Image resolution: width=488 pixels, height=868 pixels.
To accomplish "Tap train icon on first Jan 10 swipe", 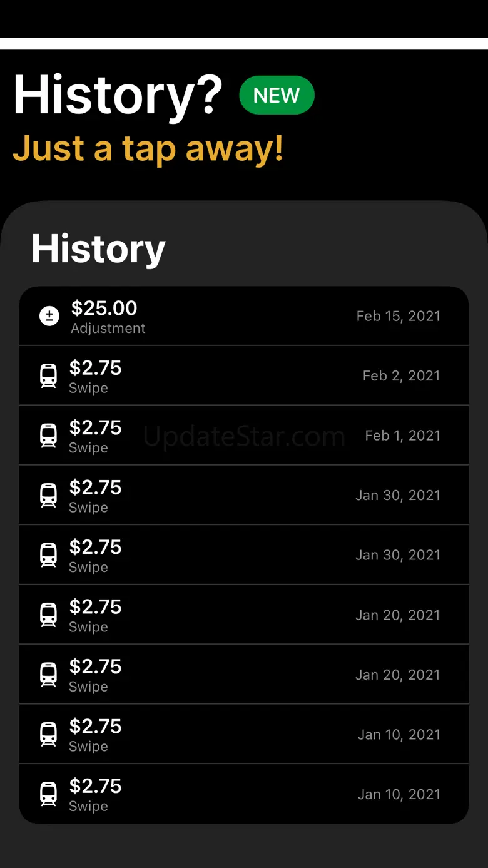I will (x=48, y=735).
